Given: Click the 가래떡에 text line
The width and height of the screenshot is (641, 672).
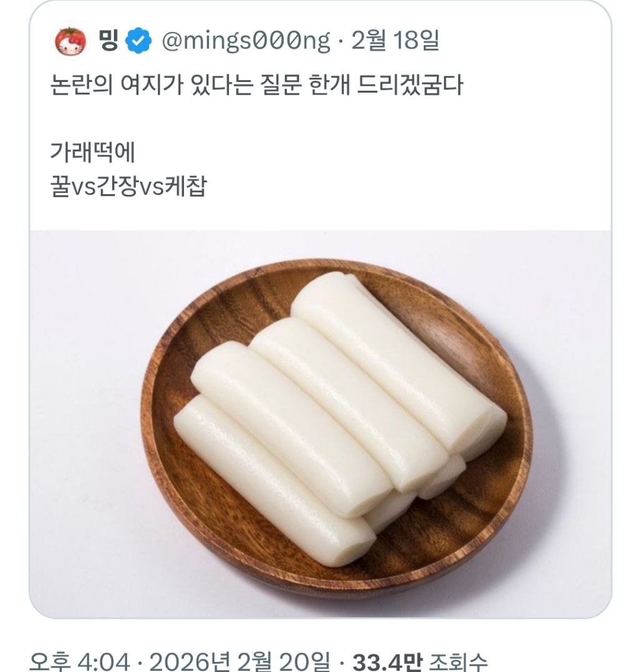Looking at the screenshot, I should coord(92,152).
